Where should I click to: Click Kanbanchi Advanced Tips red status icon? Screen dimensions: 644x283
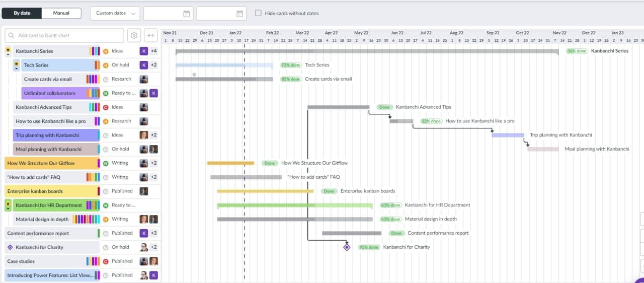pyautogui.click(x=106, y=107)
